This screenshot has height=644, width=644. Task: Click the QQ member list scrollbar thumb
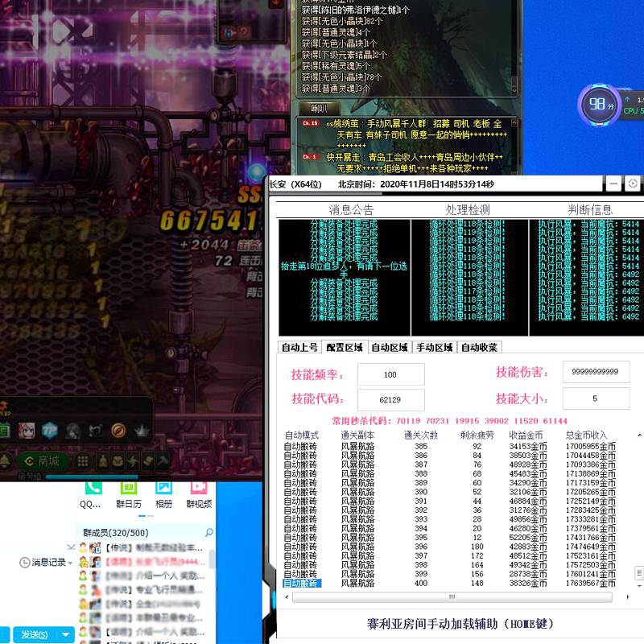(212, 559)
